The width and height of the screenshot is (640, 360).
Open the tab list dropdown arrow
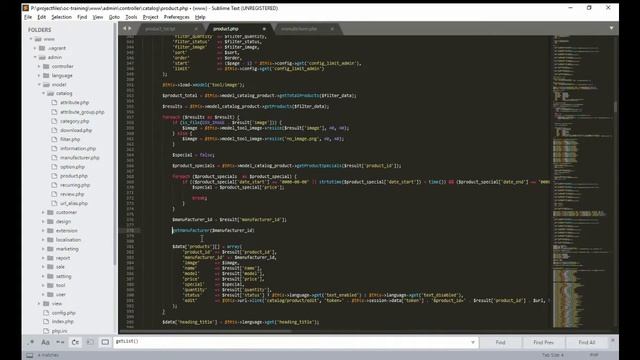point(611,28)
